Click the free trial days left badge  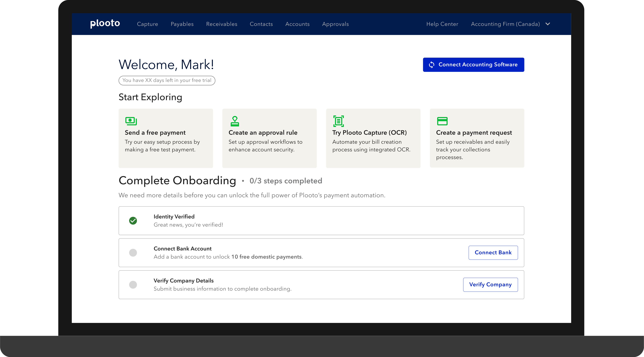[167, 81]
